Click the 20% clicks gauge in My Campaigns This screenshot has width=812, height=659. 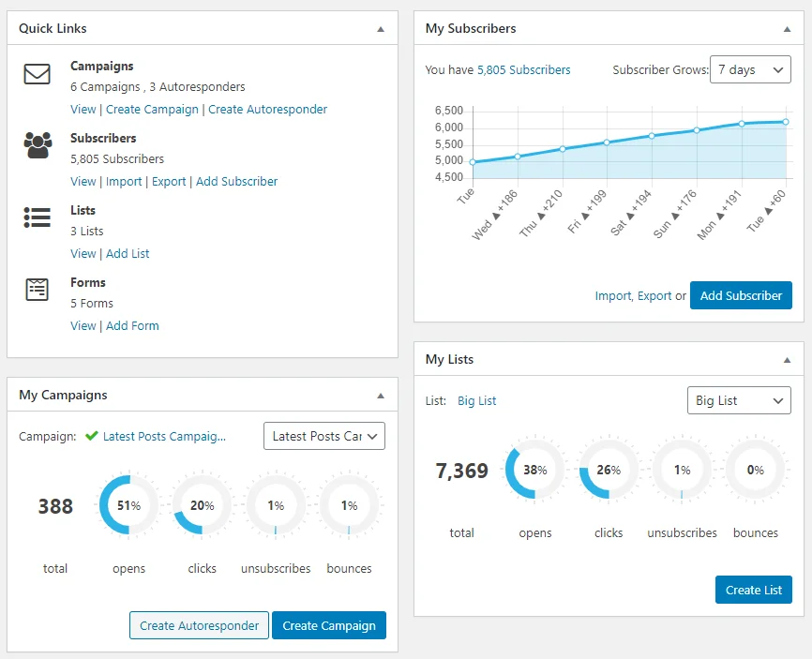click(202, 504)
